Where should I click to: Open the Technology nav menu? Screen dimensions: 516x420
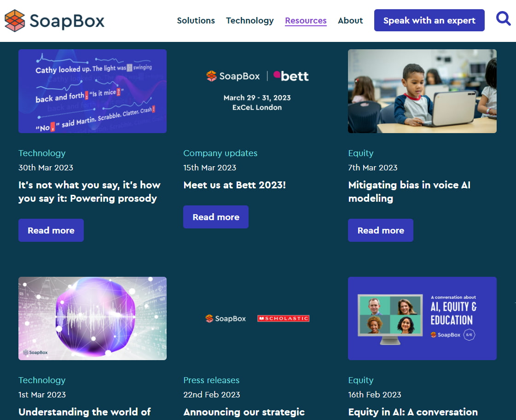pyautogui.click(x=250, y=20)
